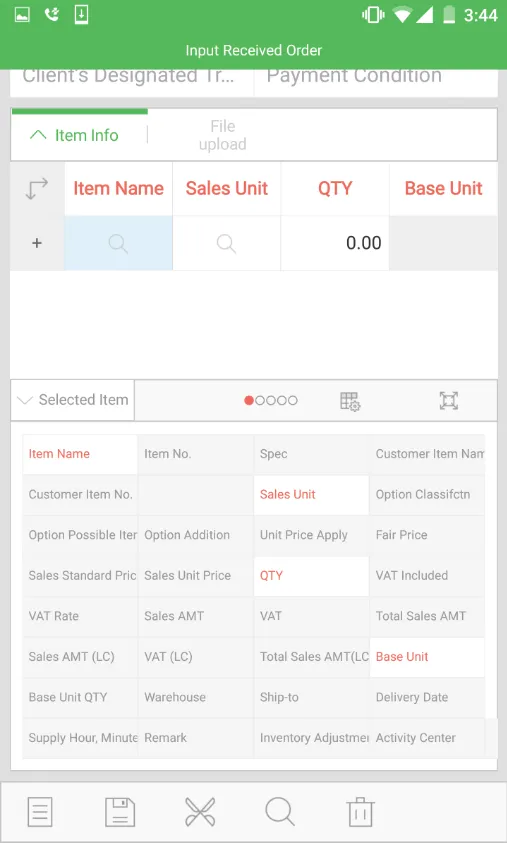Screen dimensions: 507x843
Task: Tap the Client's Designated Tr... field
Action: (132, 81)
